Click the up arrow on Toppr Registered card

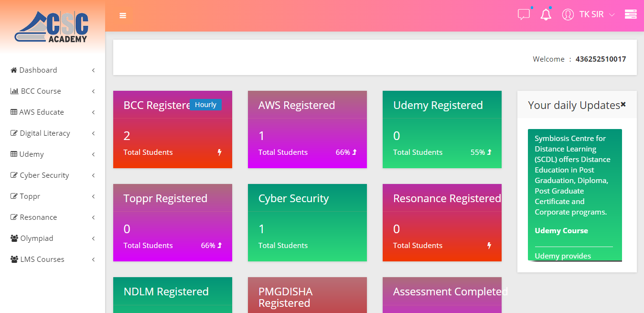tap(220, 246)
